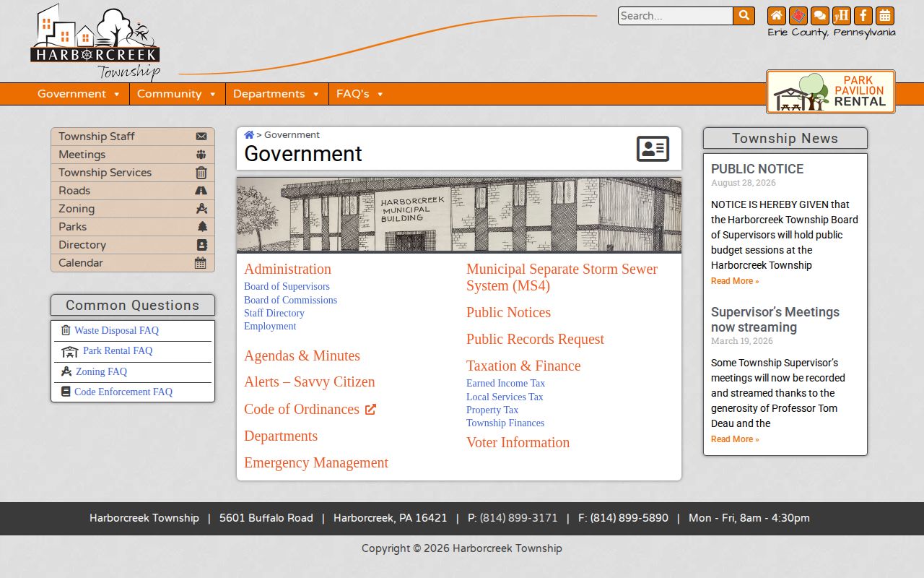
Task: Open Supervisor's Meetings now streaming title
Action: tap(775, 319)
